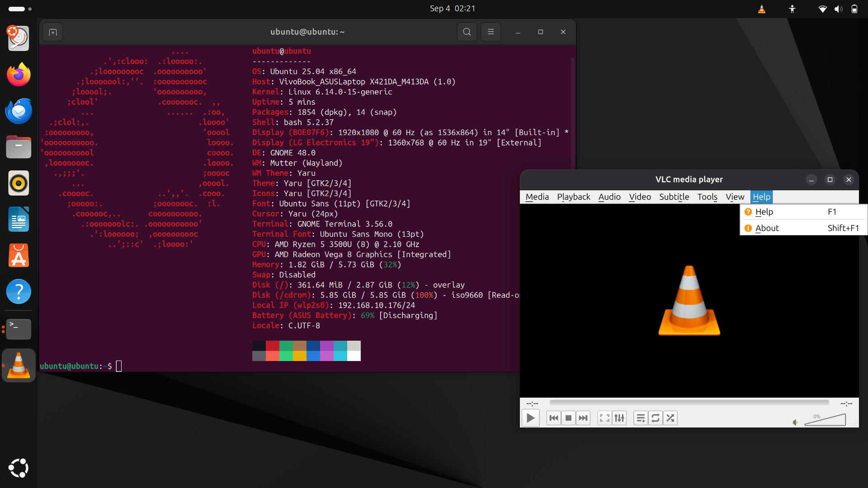868x488 pixels.
Task: Minimize the VLC media player window
Action: (x=811, y=180)
